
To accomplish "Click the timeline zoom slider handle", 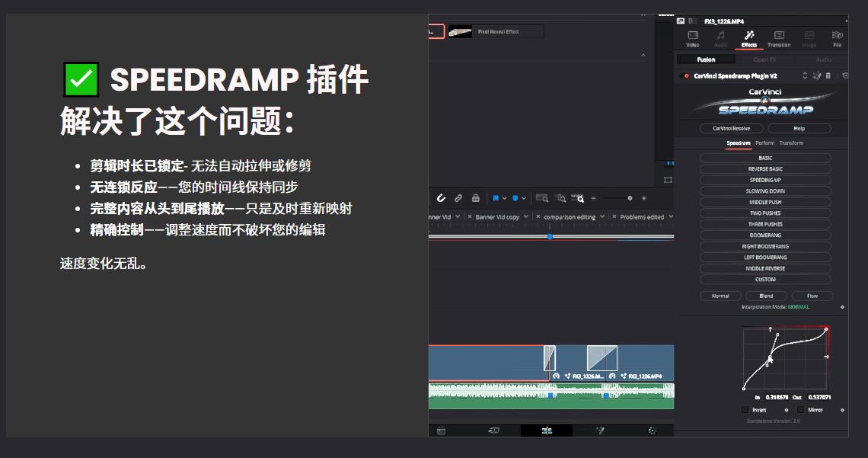I will (x=630, y=198).
